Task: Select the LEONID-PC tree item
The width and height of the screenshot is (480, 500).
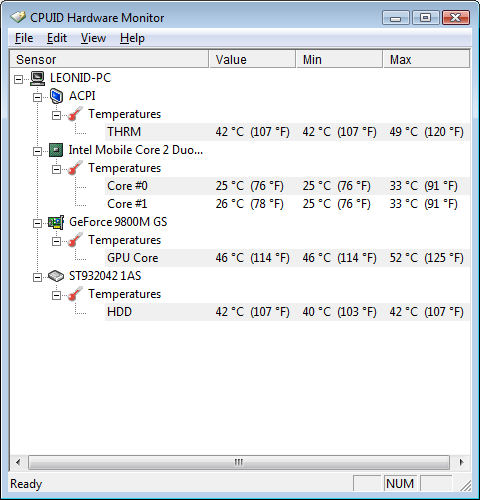Action: [80, 78]
